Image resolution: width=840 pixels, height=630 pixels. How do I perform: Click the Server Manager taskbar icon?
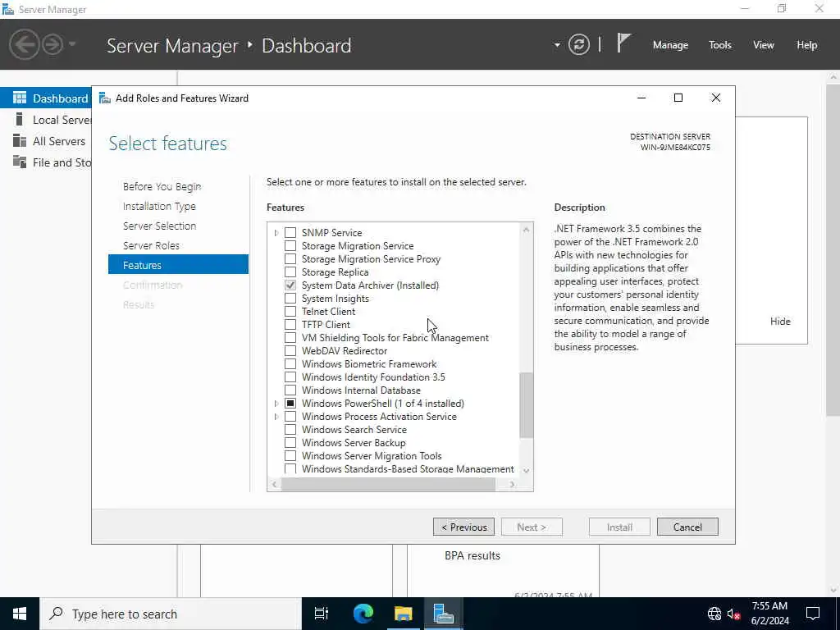coord(443,614)
